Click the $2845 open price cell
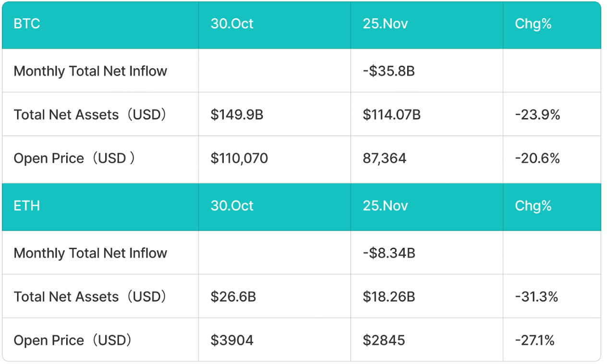Viewport: 607px width, 364px height. [384, 340]
